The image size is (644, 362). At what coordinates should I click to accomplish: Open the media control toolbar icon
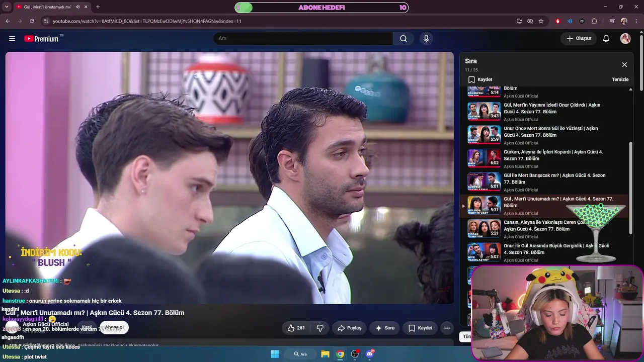(612, 21)
